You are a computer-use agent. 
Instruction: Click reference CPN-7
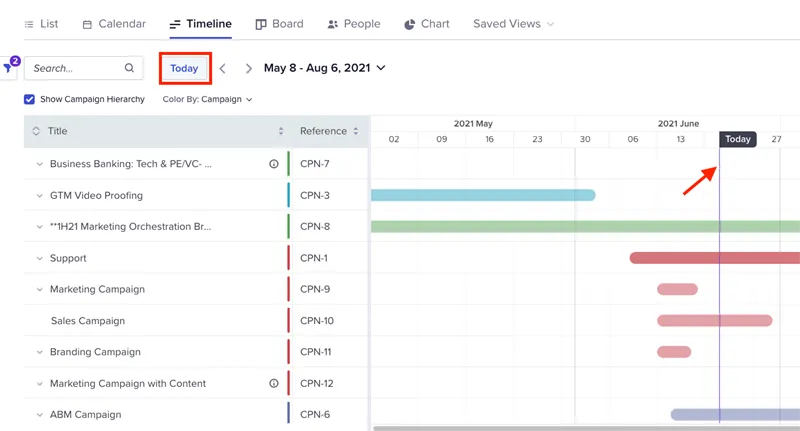(x=315, y=164)
